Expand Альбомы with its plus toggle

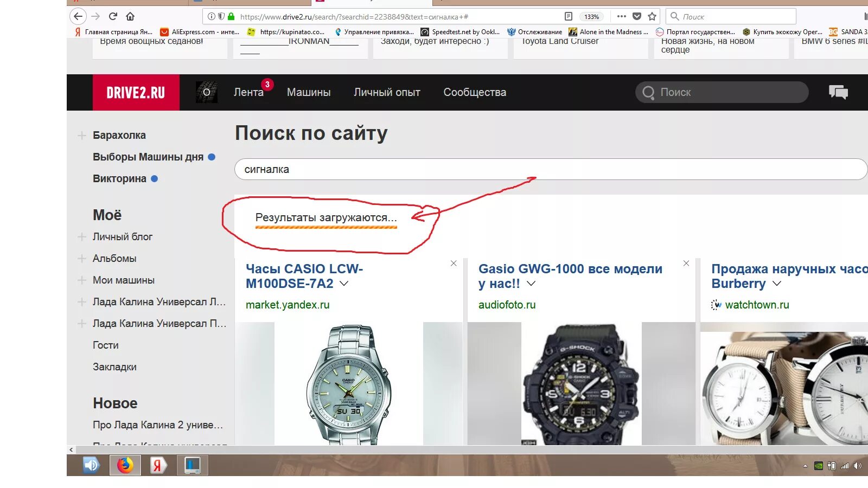click(x=81, y=258)
